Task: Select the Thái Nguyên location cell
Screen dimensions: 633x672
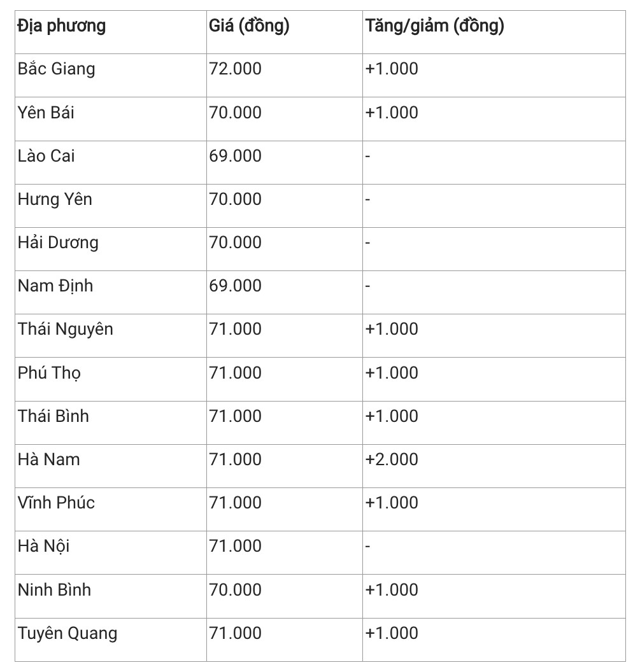Action: click(x=66, y=329)
